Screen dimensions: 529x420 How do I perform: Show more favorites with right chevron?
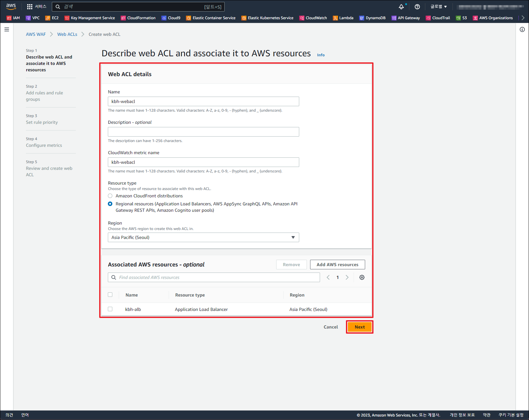coord(523,18)
